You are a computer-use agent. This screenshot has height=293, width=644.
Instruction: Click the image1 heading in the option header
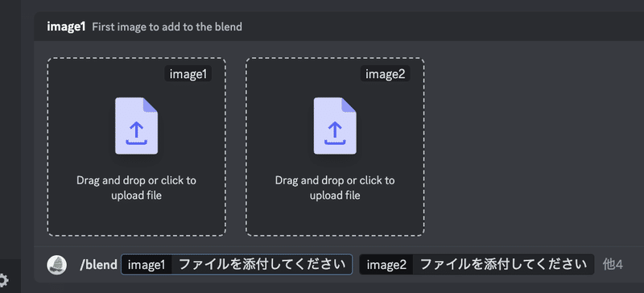point(66,27)
